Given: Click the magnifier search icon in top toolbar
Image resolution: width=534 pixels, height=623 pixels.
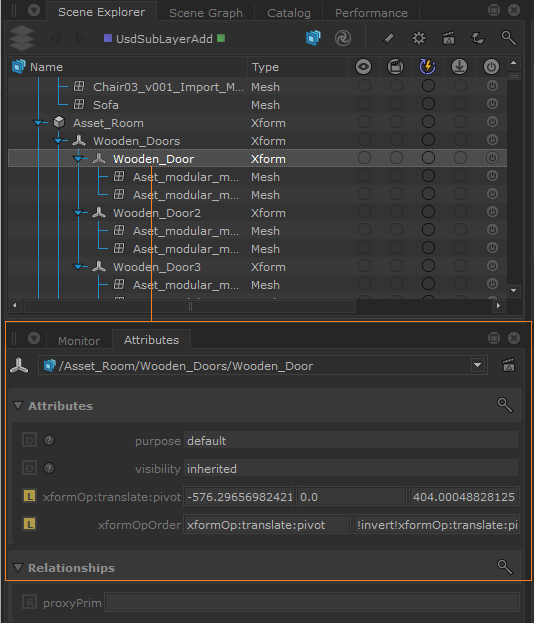Looking at the screenshot, I should tap(508, 38).
